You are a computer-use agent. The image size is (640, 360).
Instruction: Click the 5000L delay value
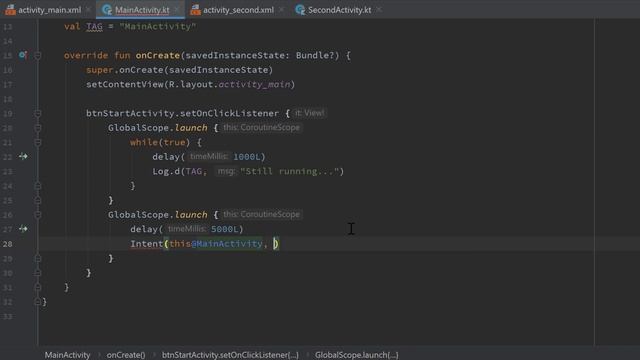[224, 229]
